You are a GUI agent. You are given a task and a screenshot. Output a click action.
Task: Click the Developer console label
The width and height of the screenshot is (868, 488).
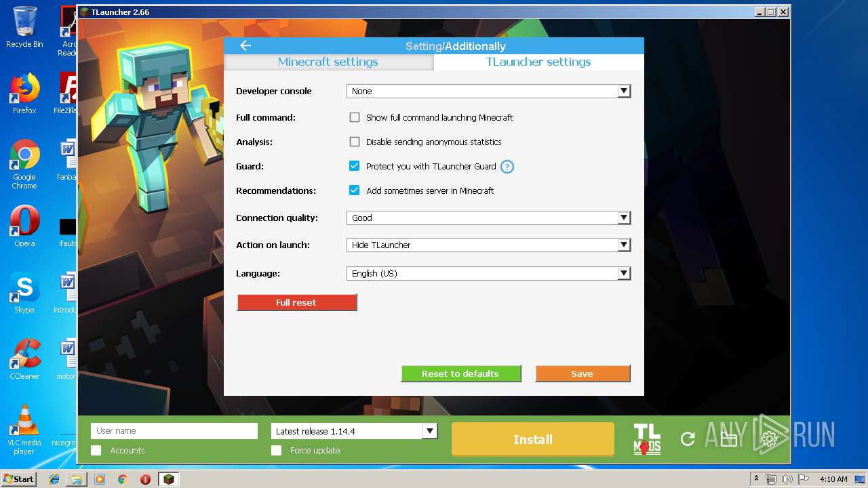point(274,91)
